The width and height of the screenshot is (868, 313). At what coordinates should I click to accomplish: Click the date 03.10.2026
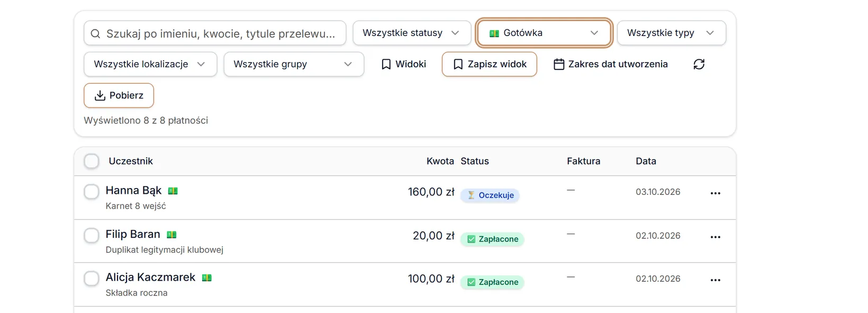658,192
